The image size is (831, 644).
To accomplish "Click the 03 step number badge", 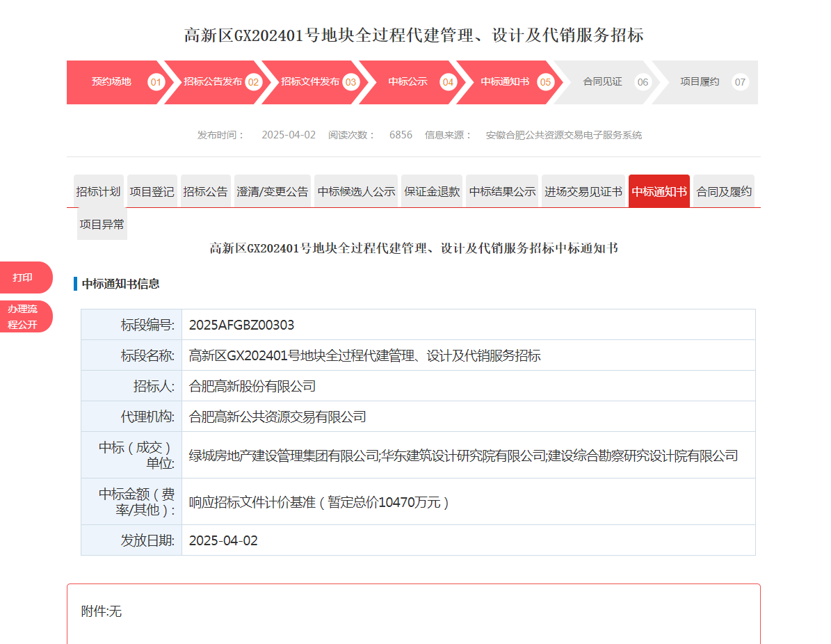I will click(350, 82).
